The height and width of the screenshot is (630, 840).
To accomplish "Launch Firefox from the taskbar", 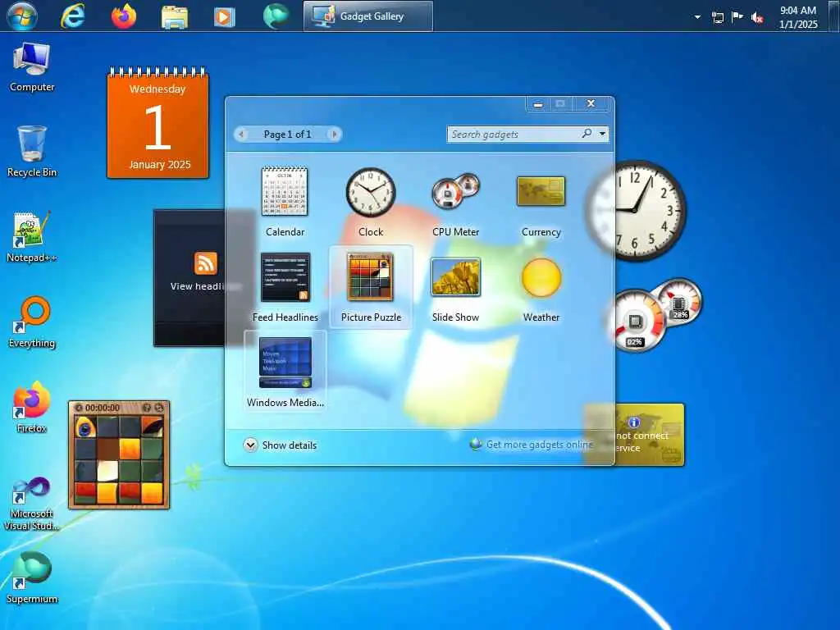I will (x=124, y=16).
